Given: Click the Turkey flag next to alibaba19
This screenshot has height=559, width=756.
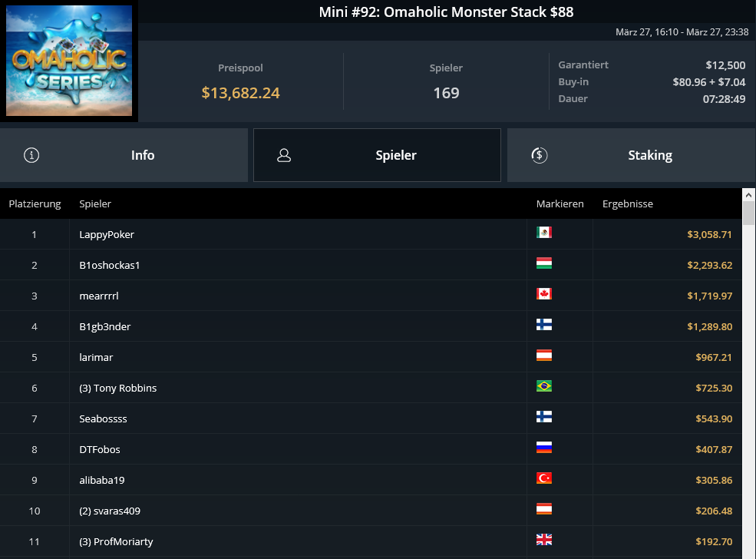Looking at the screenshot, I should 544,478.
